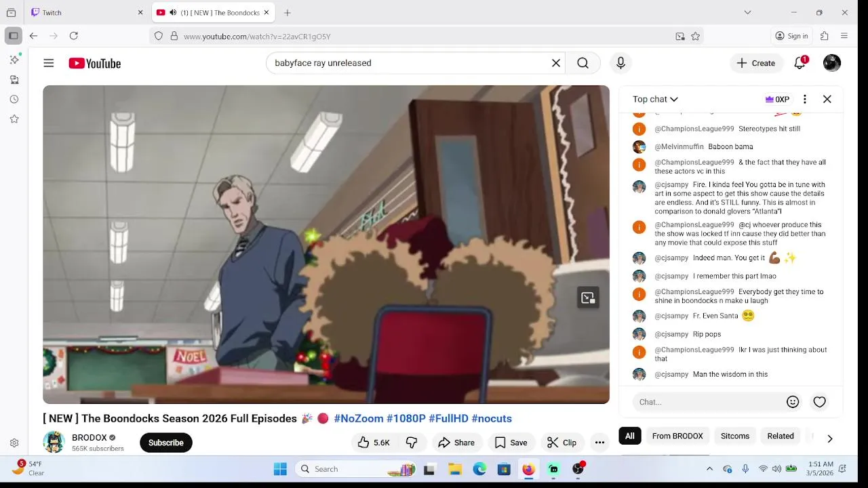Open the BRODOX channel name link
The width and height of the screenshot is (868, 488).
(x=90, y=438)
